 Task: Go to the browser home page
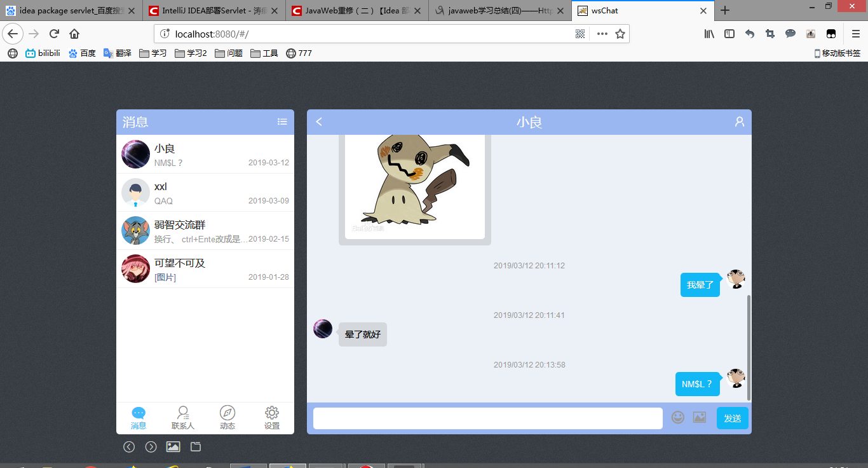(x=74, y=34)
